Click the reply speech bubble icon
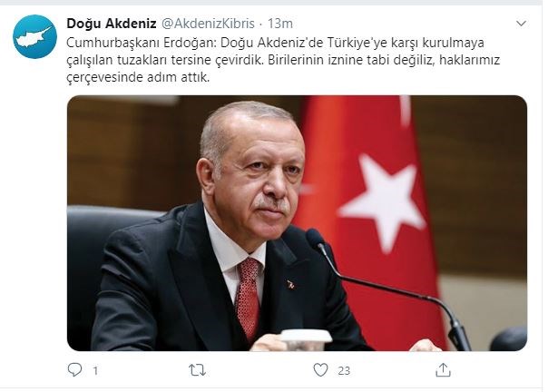Image resolution: width=548 pixels, height=392 pixels. [x=74, y=369]
